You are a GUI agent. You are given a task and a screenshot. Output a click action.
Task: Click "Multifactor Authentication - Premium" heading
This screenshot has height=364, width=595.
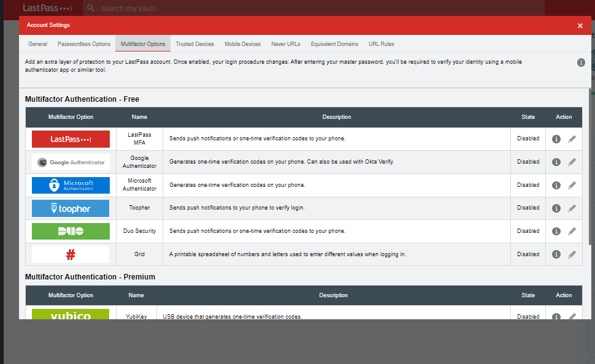(x=90, y=277)
